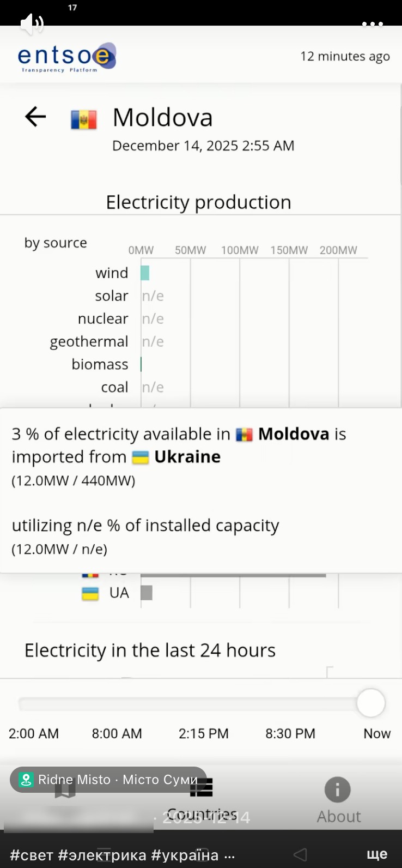Open the About info icon

[x=338, y=789]
